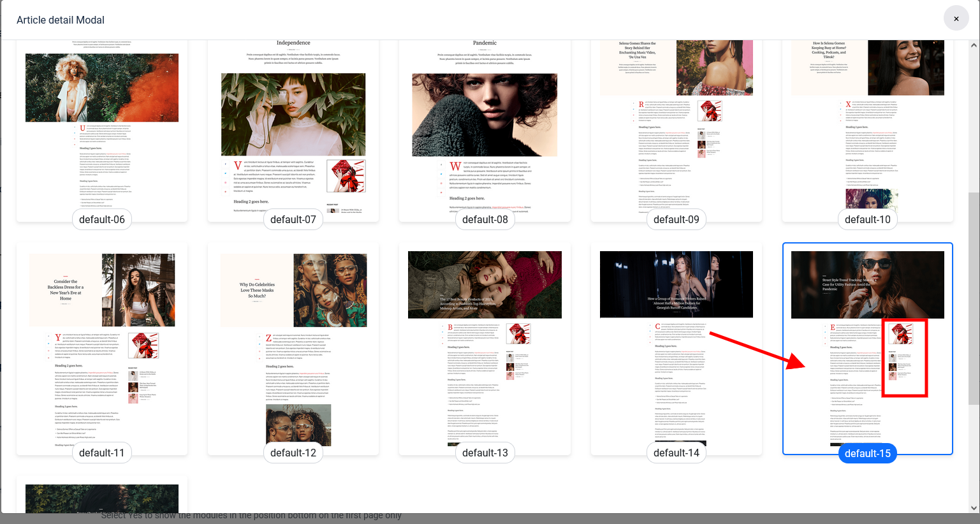Choose the default-07 article layout thumbnail
The image size is (980, 524).
[x=293, y=131]
